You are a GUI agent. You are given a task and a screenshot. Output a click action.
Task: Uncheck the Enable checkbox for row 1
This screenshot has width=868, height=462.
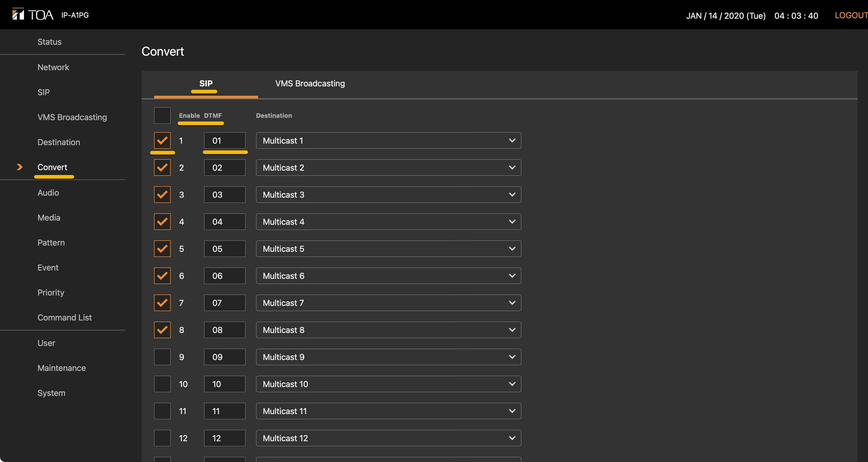coord(162,140)
